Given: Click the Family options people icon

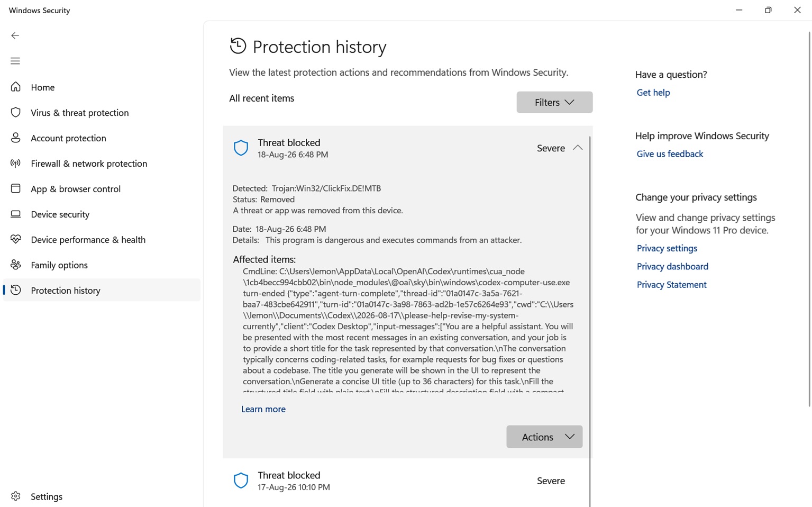Looking at the screenshot, I should point(16,265).
